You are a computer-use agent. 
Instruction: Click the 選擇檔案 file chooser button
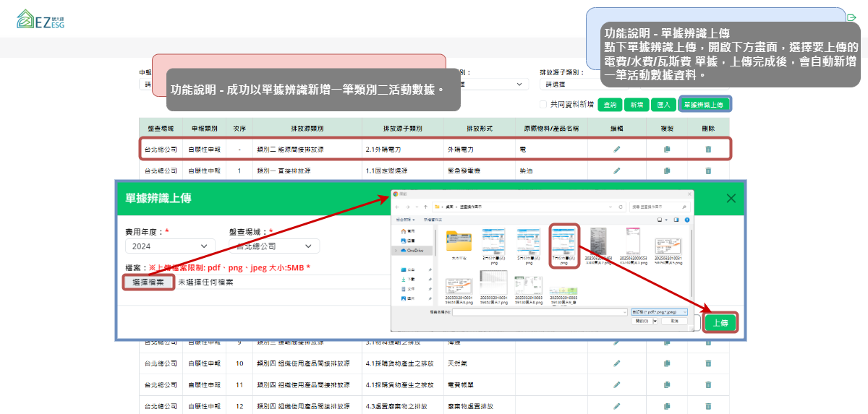[148, 282]
